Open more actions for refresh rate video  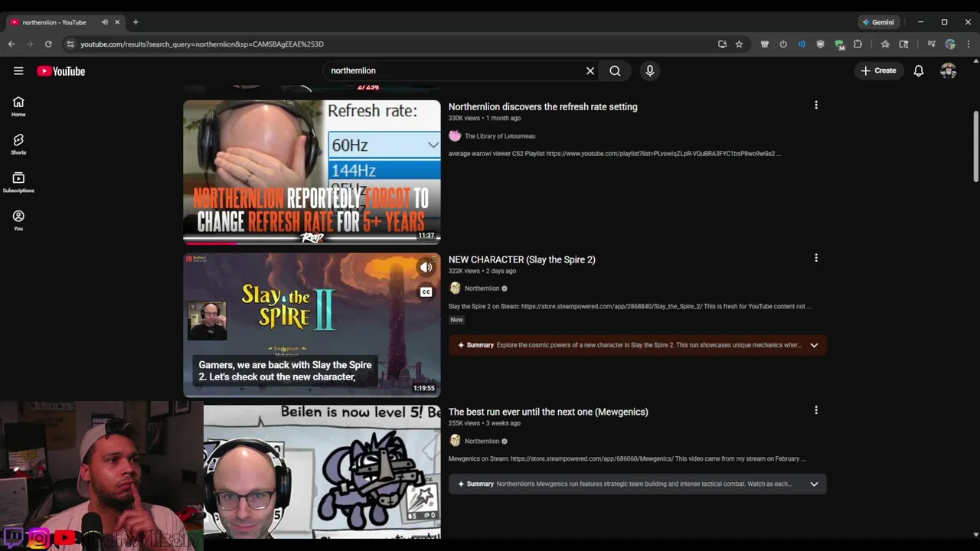pyautogui.click(x=816, y=105)
